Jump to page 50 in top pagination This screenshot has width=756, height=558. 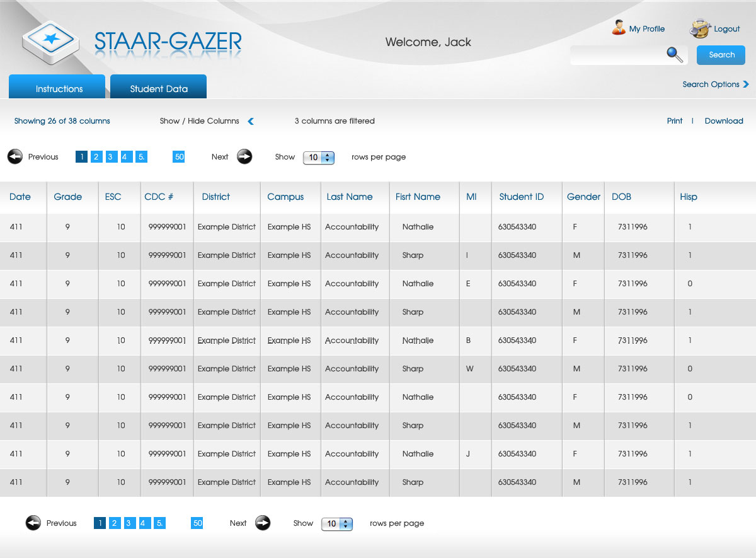point(179,157)
